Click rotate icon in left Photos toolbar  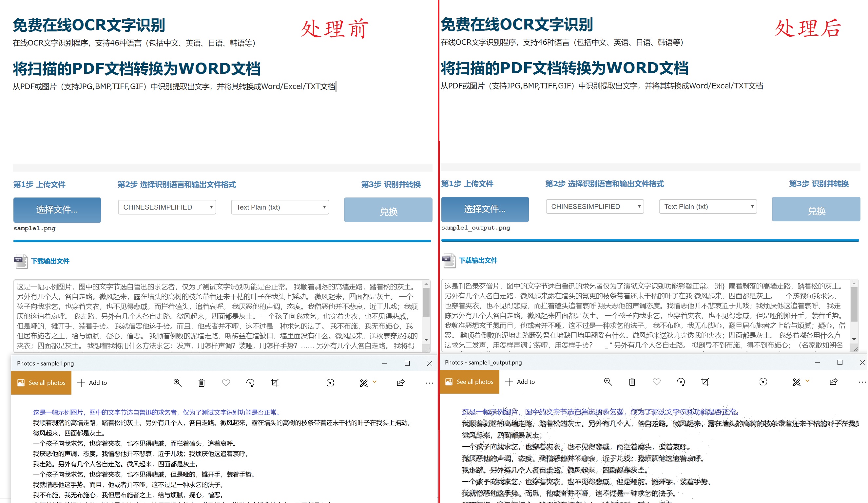click(250, 382)
